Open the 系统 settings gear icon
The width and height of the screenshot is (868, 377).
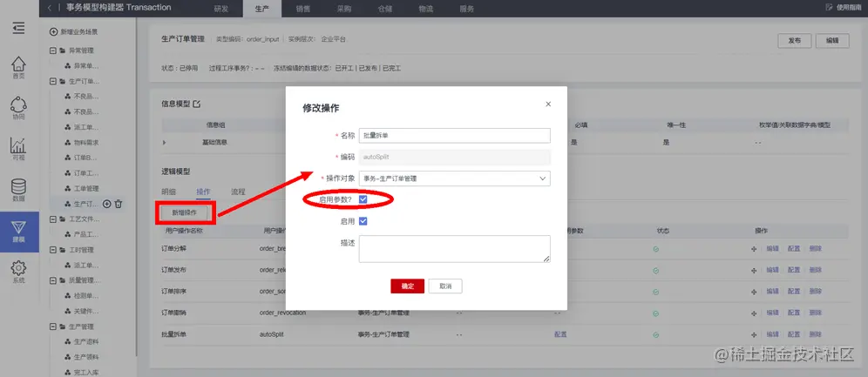pos(19,272)
